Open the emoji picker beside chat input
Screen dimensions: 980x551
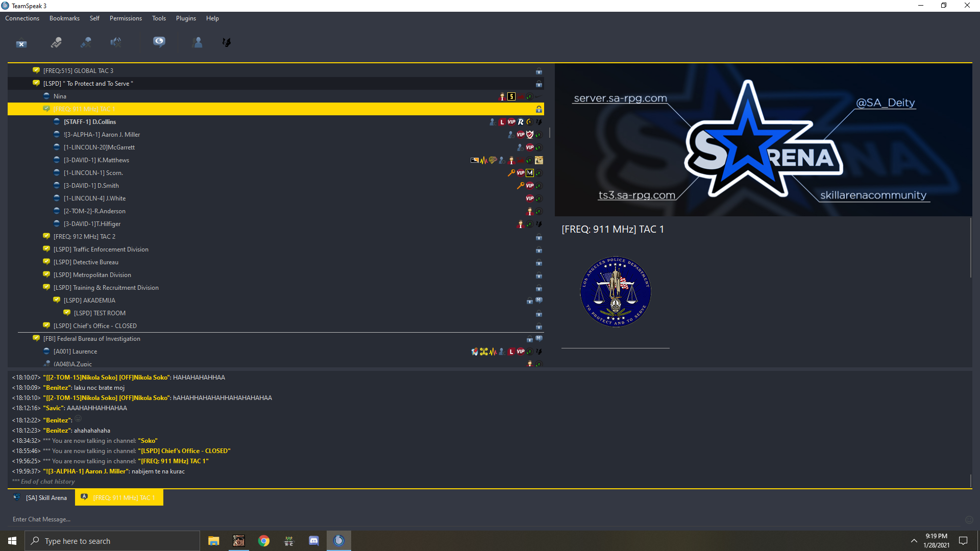(x=969, y=519)
